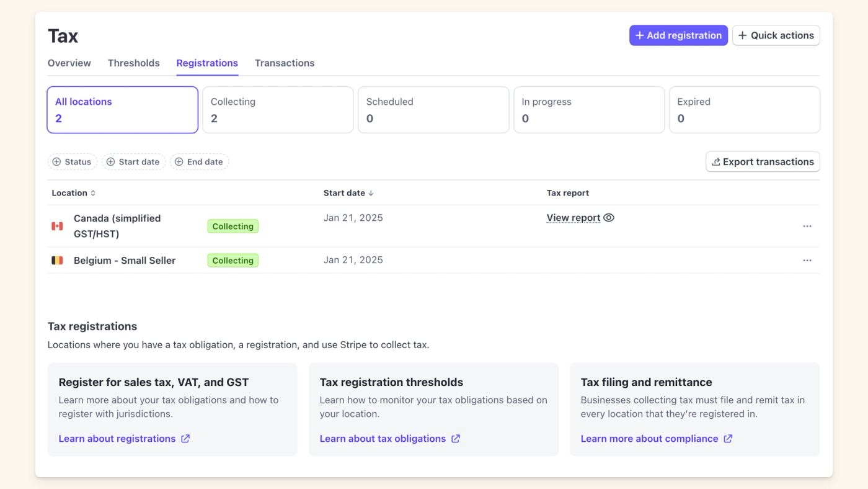Open the Learn about tax obligations link

tap(383, 438)
